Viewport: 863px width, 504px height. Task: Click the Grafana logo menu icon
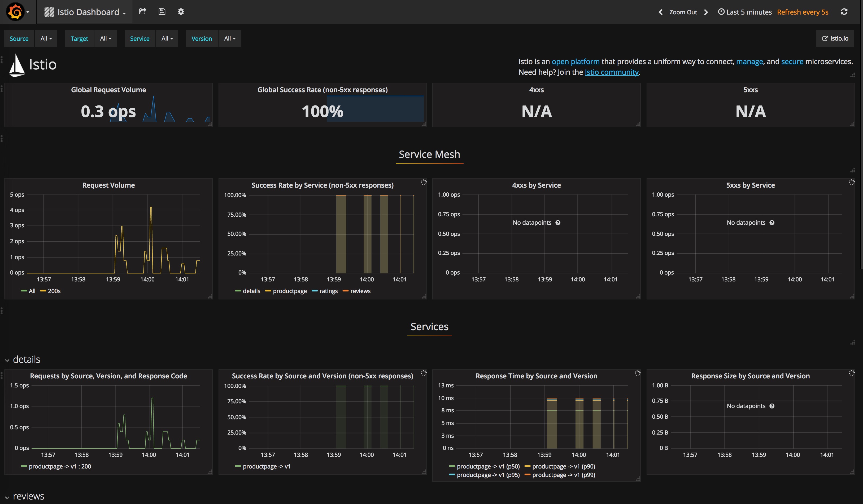pos(15,12)
